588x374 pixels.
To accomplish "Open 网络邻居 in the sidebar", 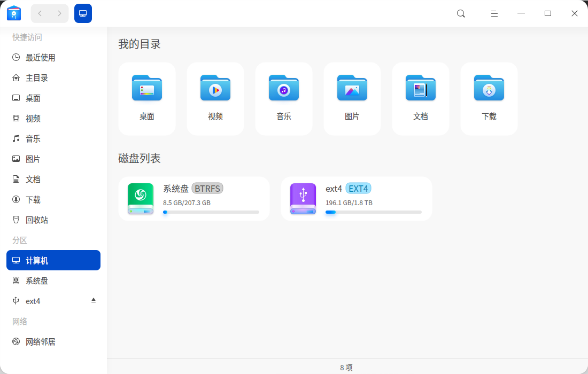I will coord(53,341).
